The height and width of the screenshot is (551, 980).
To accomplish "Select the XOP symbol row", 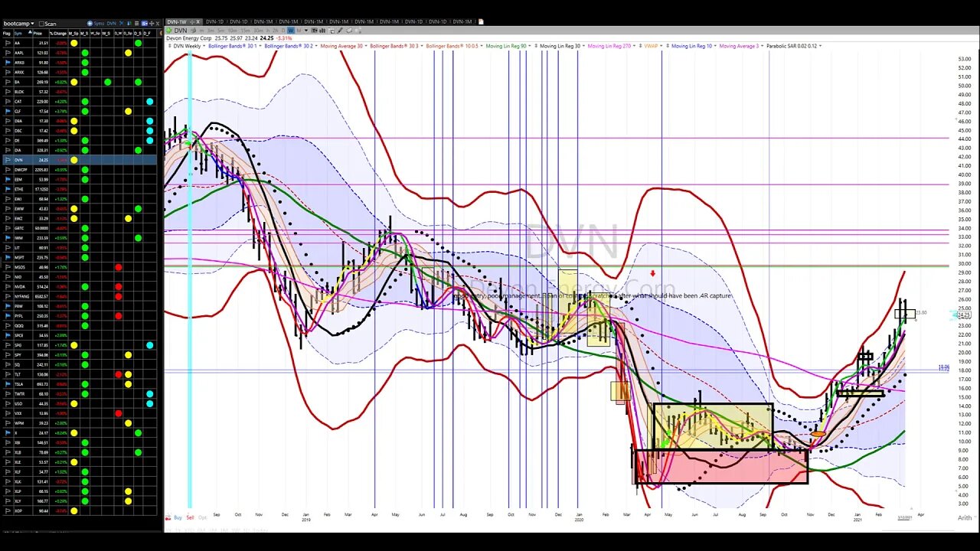I will [79, 510].
